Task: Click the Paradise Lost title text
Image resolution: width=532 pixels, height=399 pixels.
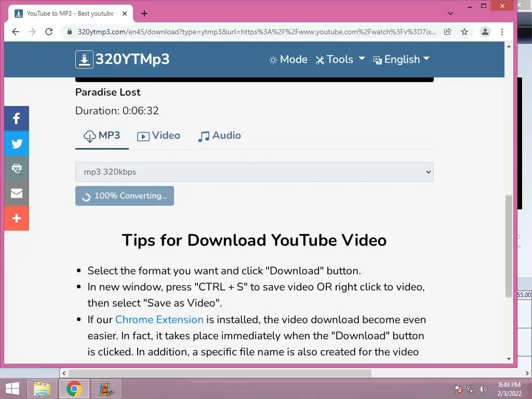Action: 108,92
